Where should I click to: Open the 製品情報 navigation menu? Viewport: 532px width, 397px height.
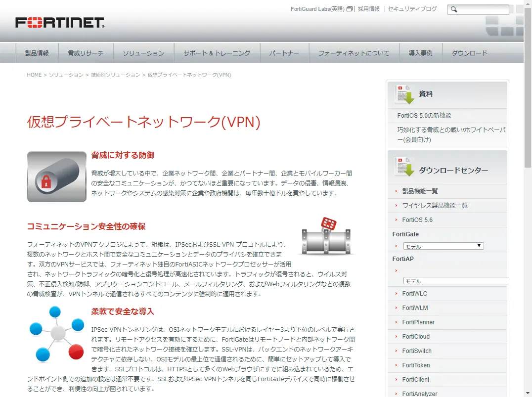tap(37, 53)
